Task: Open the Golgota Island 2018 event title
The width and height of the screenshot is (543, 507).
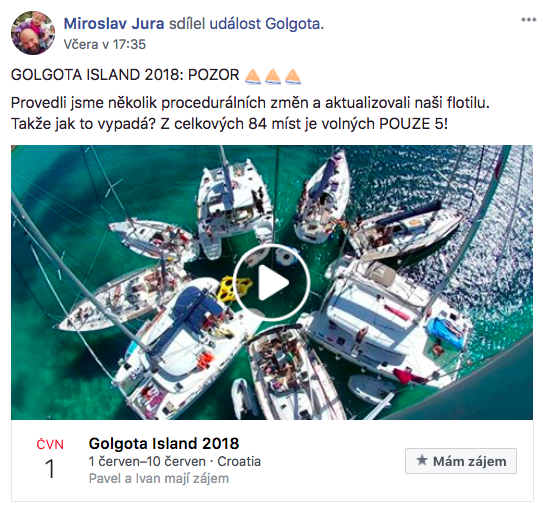Action: coord(164,443)
